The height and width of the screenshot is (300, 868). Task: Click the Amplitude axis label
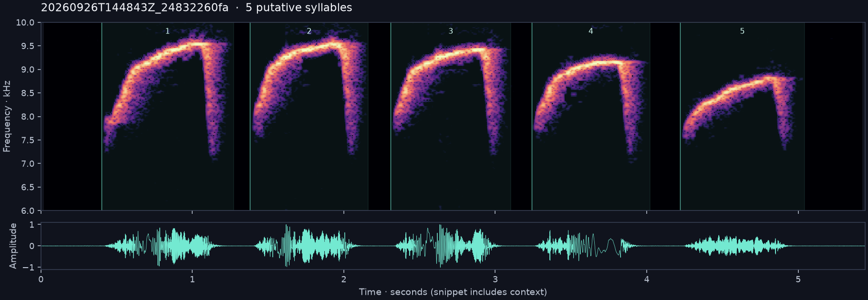point(13,246)
